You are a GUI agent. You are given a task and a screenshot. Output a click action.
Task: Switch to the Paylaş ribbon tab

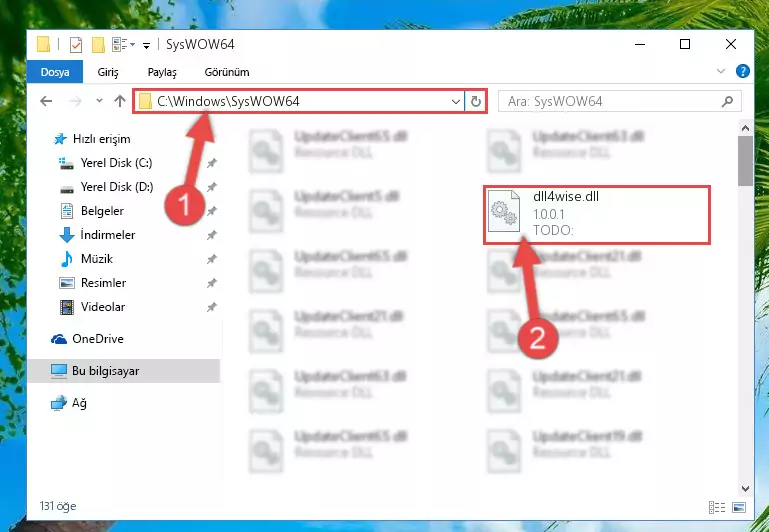tap(162, 72)
